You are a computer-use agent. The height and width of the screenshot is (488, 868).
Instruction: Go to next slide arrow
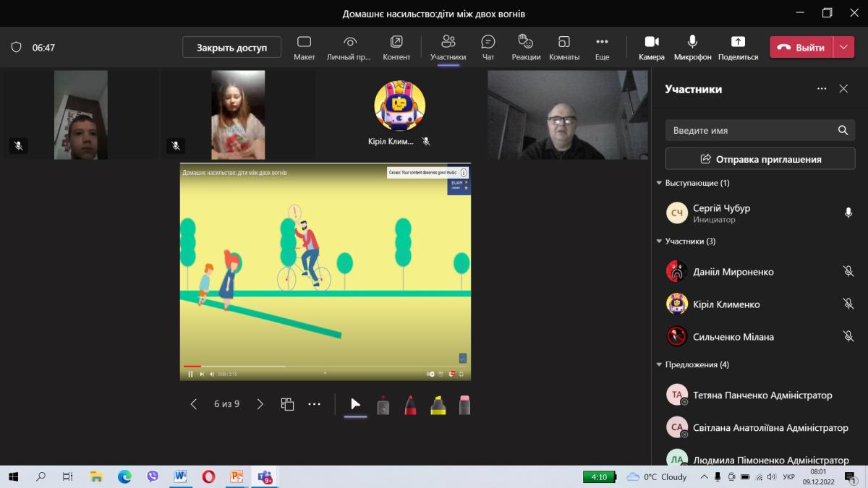pos(260,404)
